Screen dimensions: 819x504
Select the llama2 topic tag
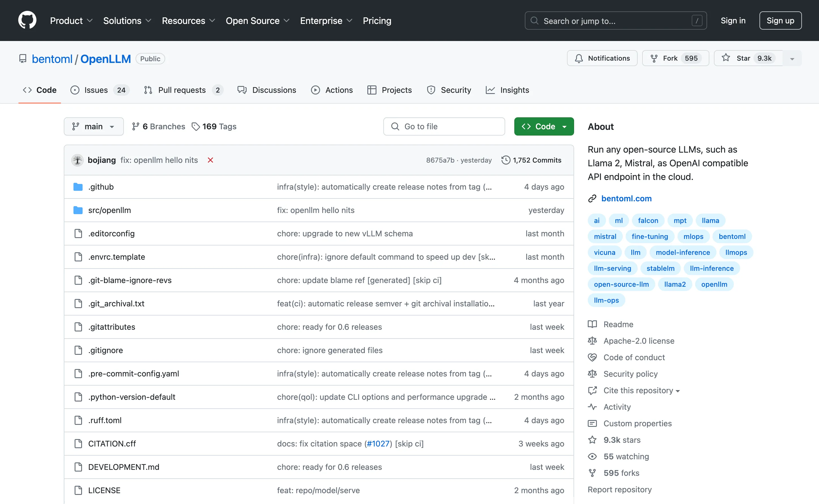point(675,284)
